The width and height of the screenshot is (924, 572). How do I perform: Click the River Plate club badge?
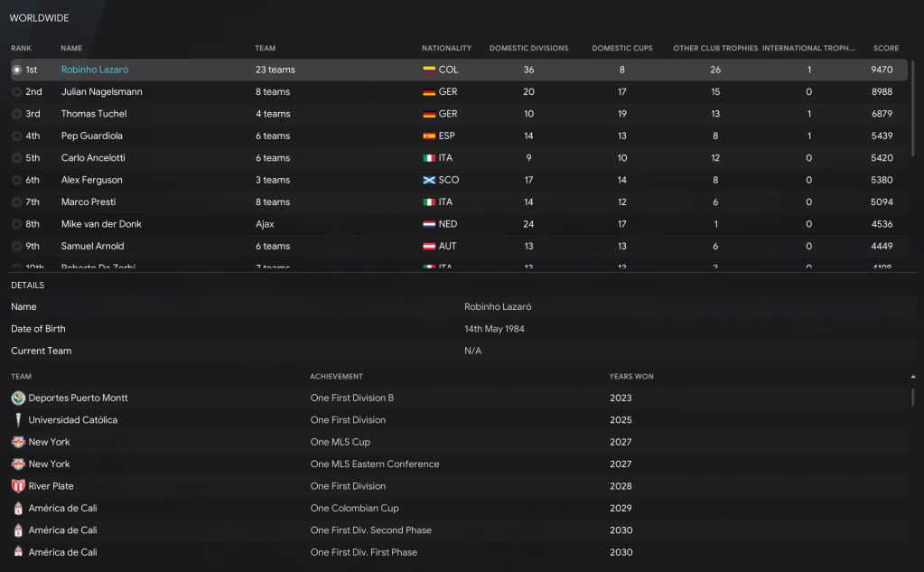(18, 486)
